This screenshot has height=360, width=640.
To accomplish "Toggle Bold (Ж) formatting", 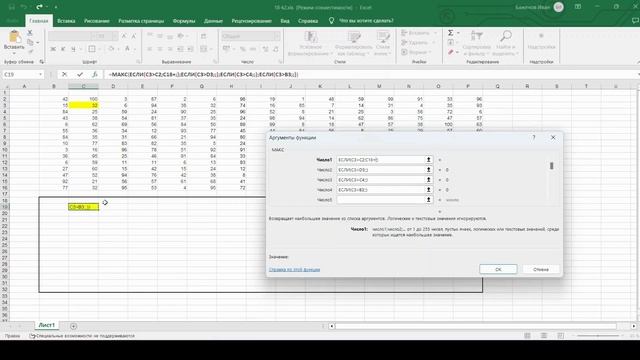I will click(53, 49).
